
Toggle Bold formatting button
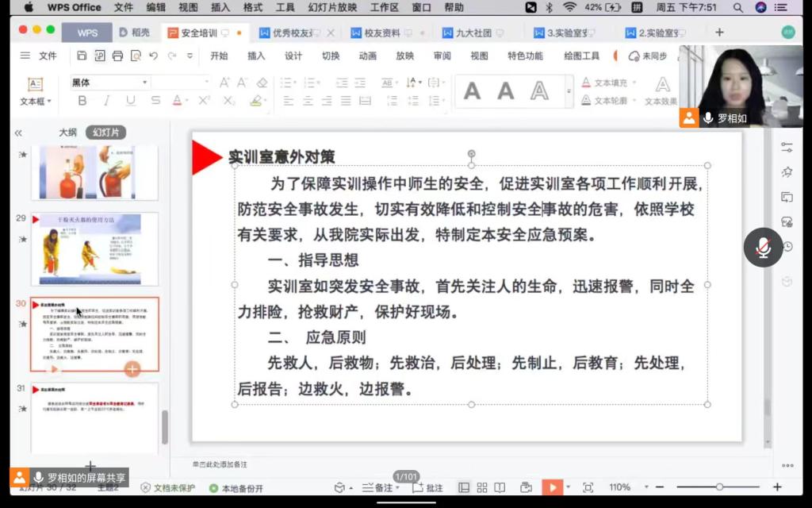[82, 101]
